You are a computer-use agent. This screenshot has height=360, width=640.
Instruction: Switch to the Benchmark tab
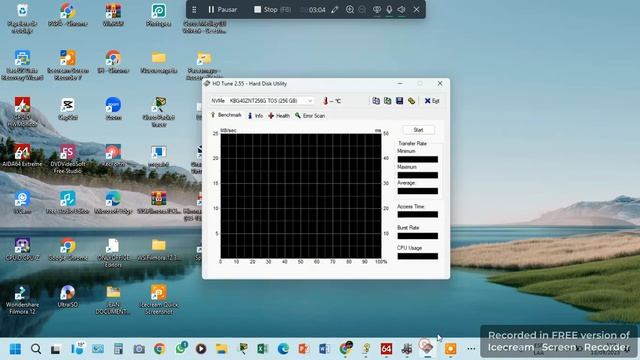click(226, 116)
